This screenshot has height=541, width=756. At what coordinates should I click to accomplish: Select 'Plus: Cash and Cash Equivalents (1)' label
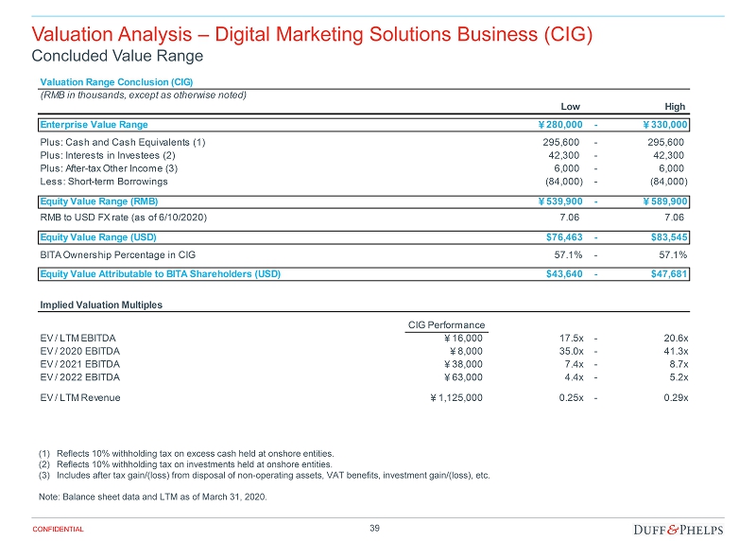click(x=123, y=143)
